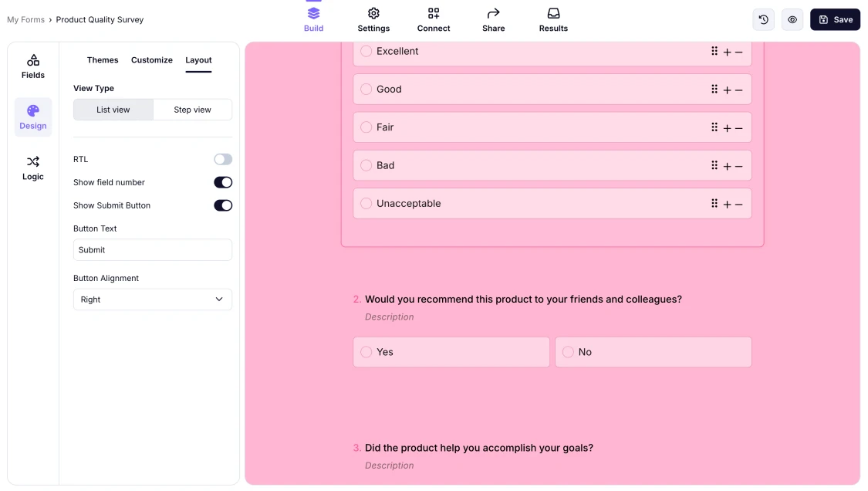Turn off Show field number toggle
This screenshot has width=868, height=491.
coord(223,183)
